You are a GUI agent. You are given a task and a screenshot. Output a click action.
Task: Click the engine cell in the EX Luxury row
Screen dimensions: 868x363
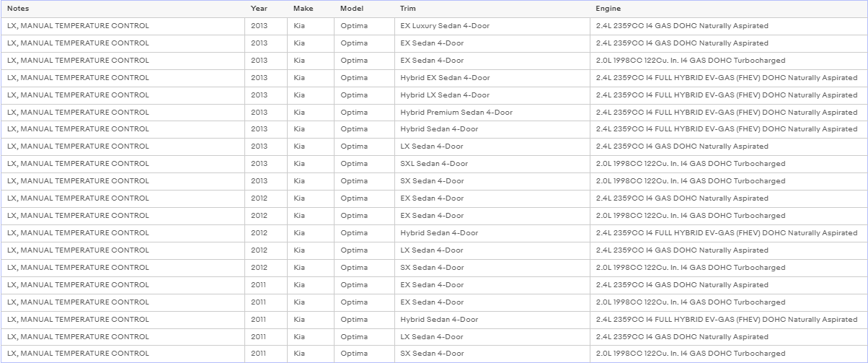[x=728, y=26]
